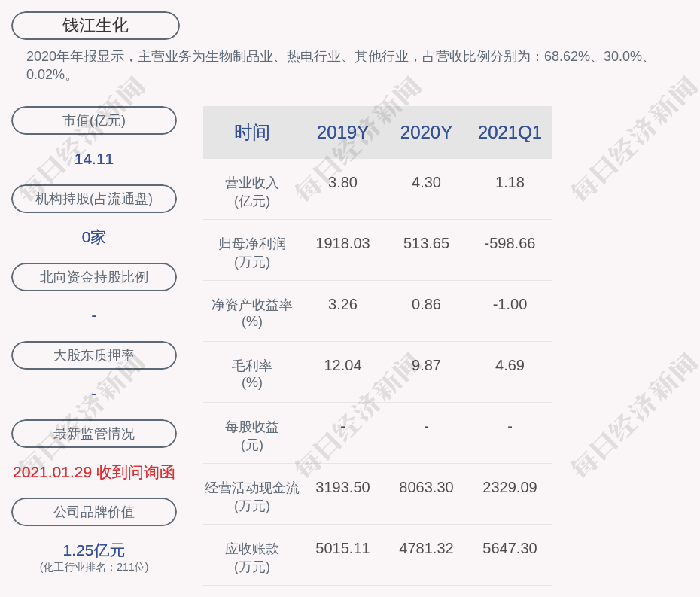
Task: Click the 每股收益(元) row label
Action: (252, 436)
